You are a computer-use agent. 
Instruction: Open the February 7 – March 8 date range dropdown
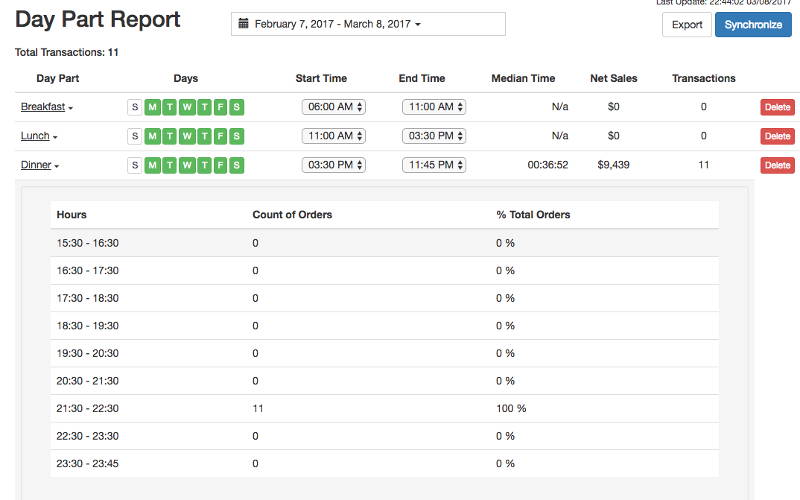pyautogui.click(x=368, y=24)
